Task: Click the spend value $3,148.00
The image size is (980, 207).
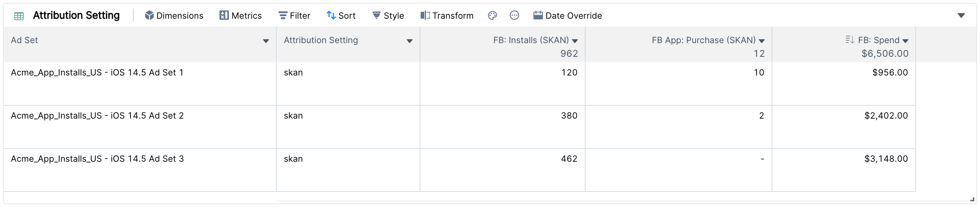Action: (886, 159)
